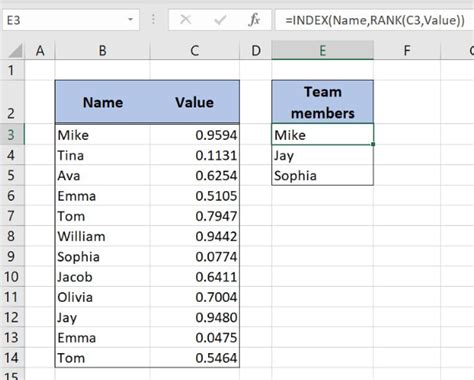Select the value 0.0774
Viewport: 474px width, 380px height.
point(195,257)
